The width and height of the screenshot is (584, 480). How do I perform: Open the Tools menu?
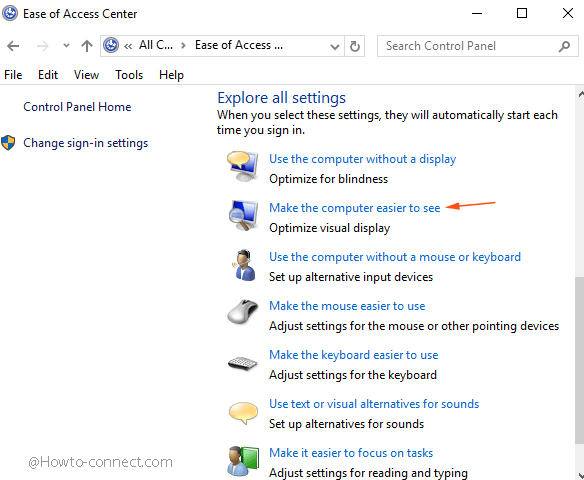[x=129, y=75]
